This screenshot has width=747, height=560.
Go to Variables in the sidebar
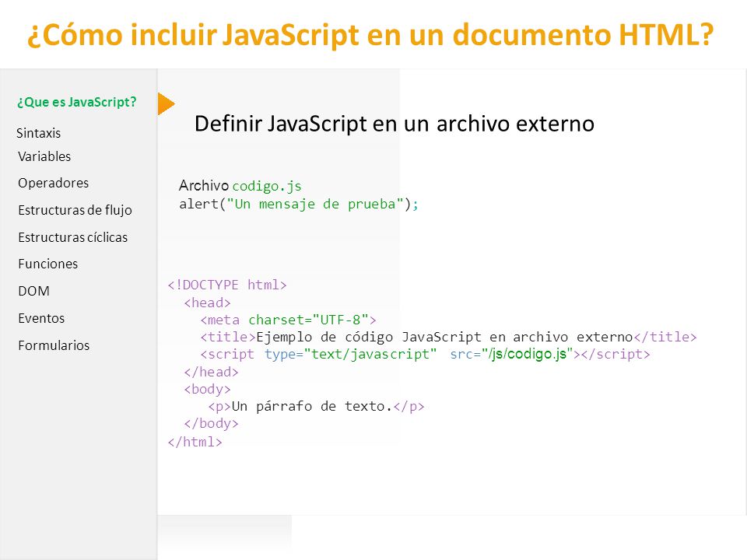point(44,156)
